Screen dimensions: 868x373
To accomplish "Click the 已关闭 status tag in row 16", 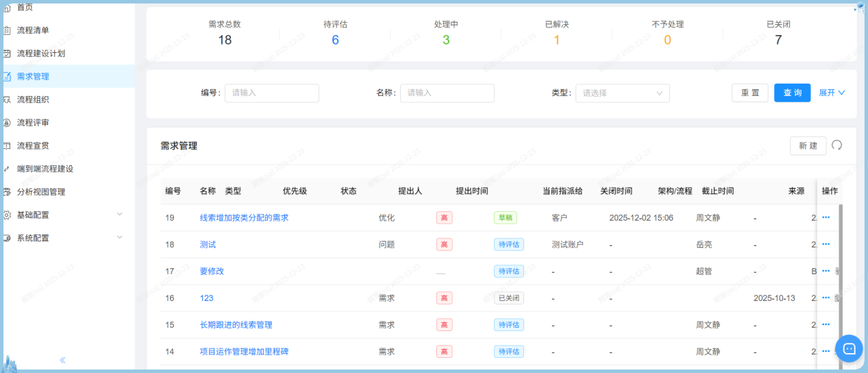I will coord(509,298).
